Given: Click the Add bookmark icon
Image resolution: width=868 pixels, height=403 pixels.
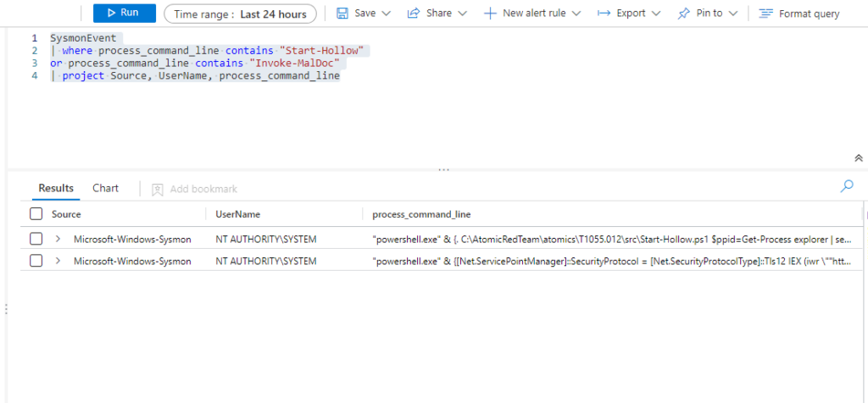Looking at the screenshot, I should coord(157,189).
